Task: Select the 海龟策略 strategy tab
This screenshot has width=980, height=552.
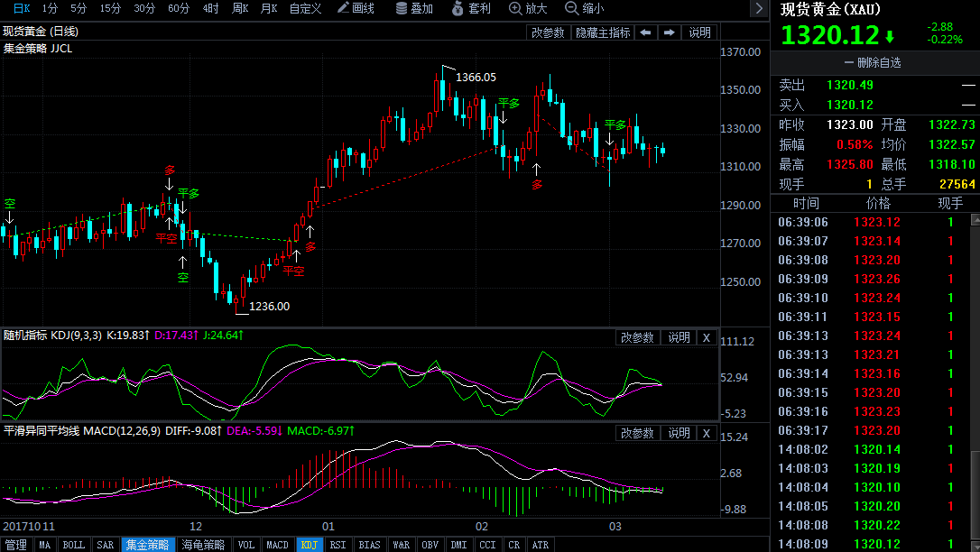Action: (x=203, y=545)
